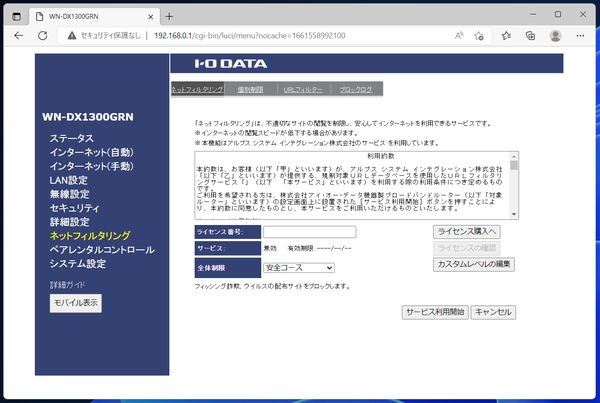This screenshot has width=600, height=403.
Task: Open インターネット(自動) in the sidebar
Action: pos(92,152)
